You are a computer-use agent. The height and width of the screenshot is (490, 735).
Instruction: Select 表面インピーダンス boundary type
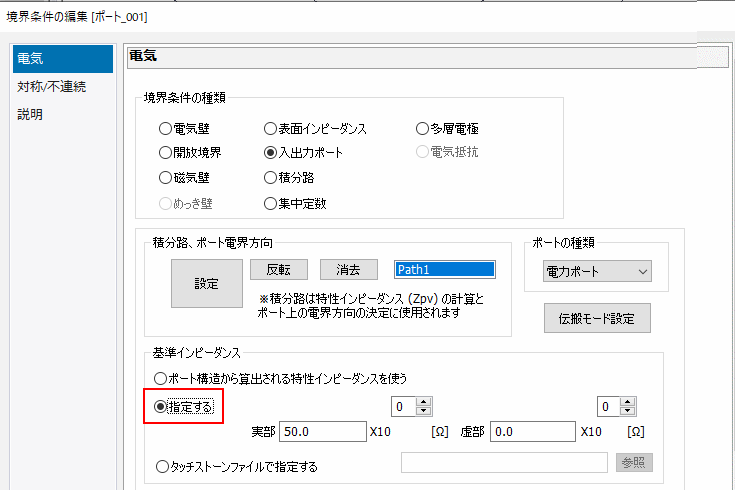270,129
